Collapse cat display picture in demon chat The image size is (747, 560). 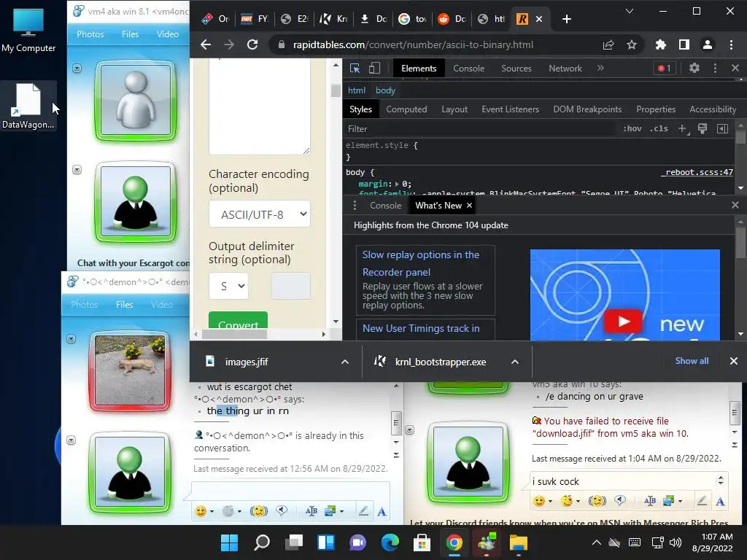point(71,338)
